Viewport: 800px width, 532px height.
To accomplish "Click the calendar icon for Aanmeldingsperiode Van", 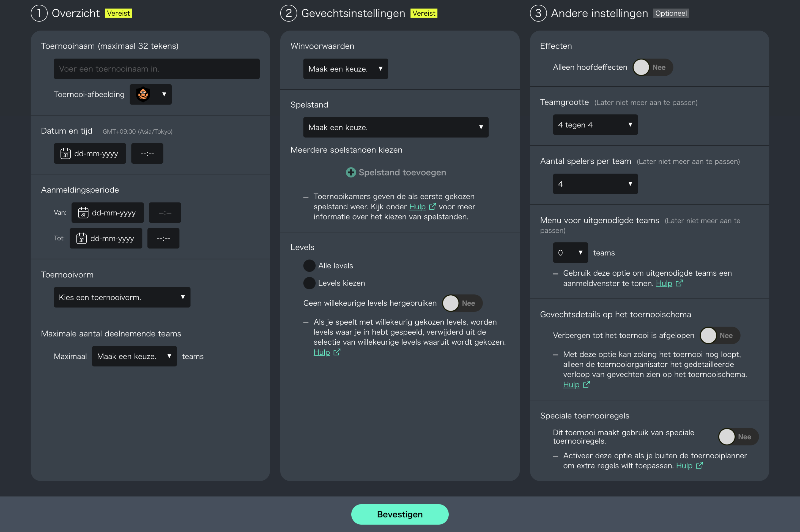I will [x=82, y=213].
